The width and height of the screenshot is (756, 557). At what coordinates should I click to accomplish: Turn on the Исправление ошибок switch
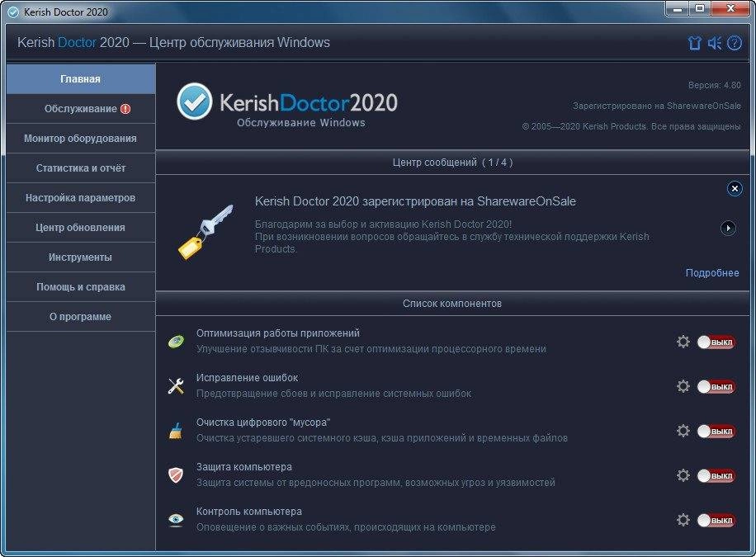point(716,387)
